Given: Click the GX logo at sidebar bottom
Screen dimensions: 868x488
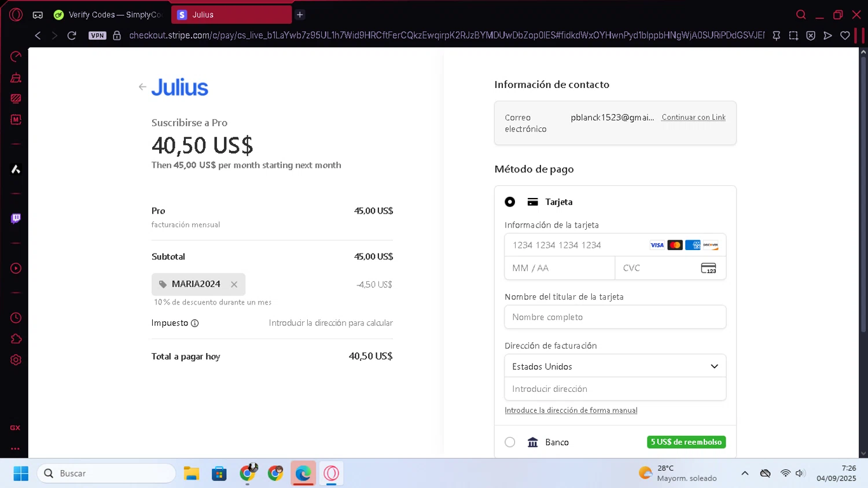Looking at the screenshot, I should point(15,428).
